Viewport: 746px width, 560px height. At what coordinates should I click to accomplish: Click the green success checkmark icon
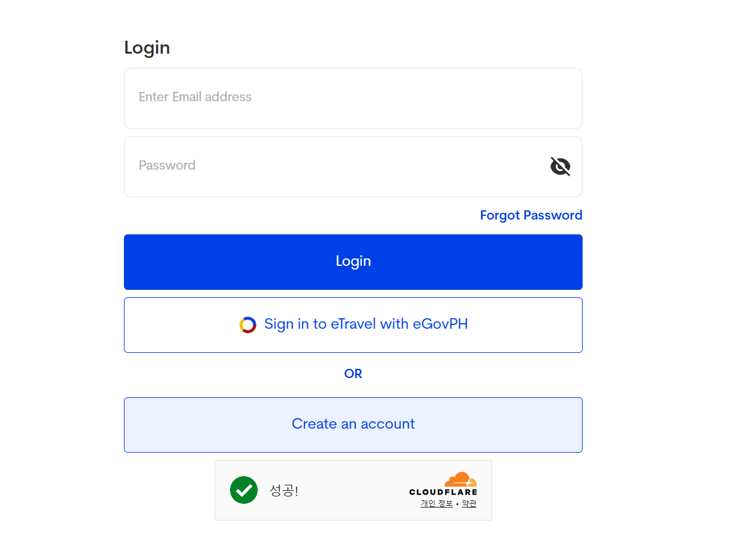[244, 490]
